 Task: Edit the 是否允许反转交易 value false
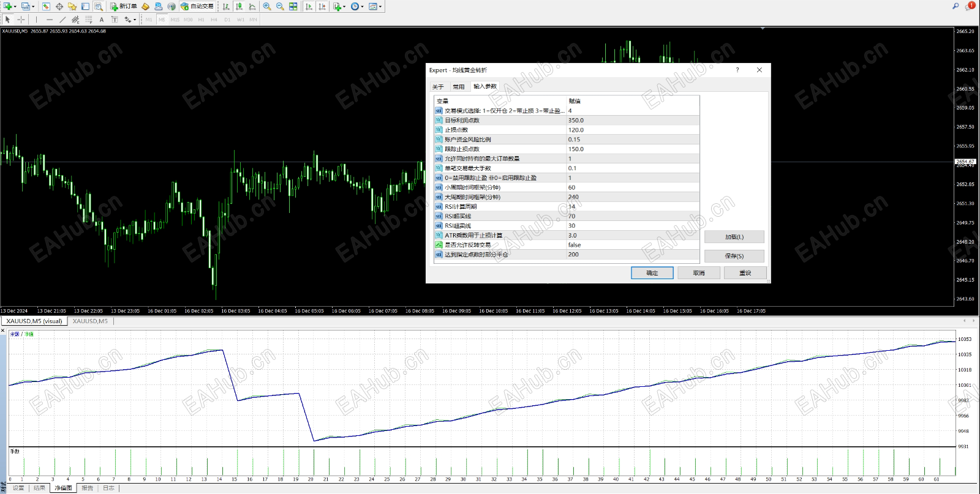coord(633,245)
